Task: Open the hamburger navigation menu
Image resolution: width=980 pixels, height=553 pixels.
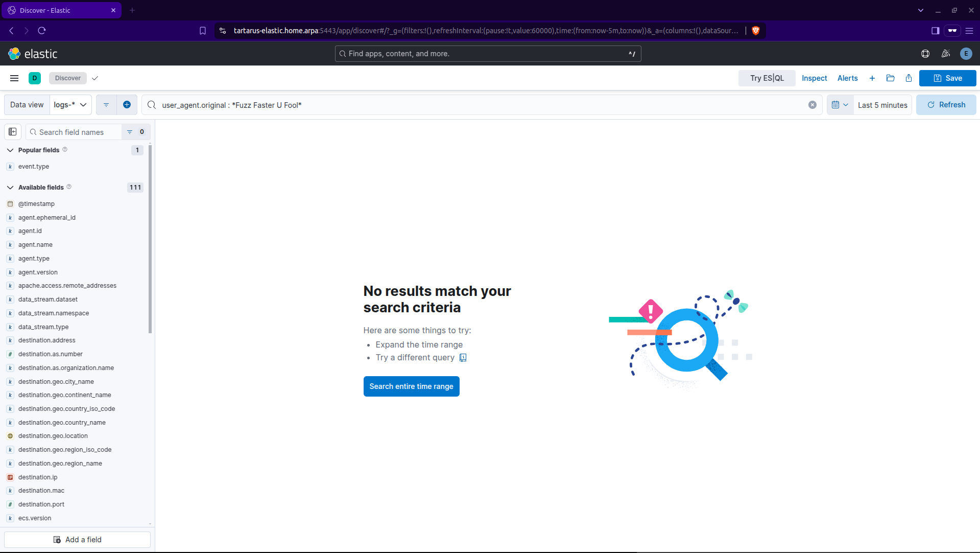Action: coord(14,78)
